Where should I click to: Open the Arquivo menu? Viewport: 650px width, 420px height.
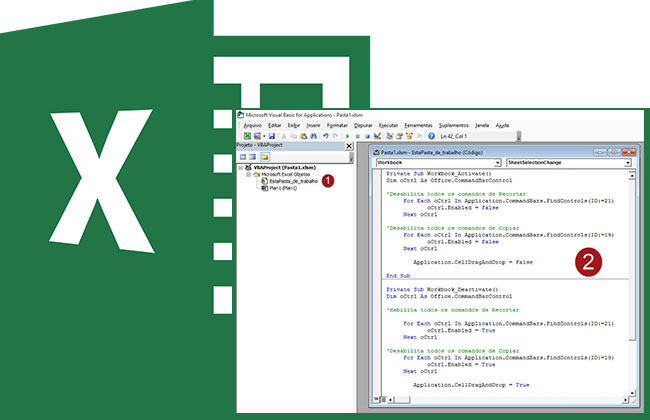tap(252, 125)
